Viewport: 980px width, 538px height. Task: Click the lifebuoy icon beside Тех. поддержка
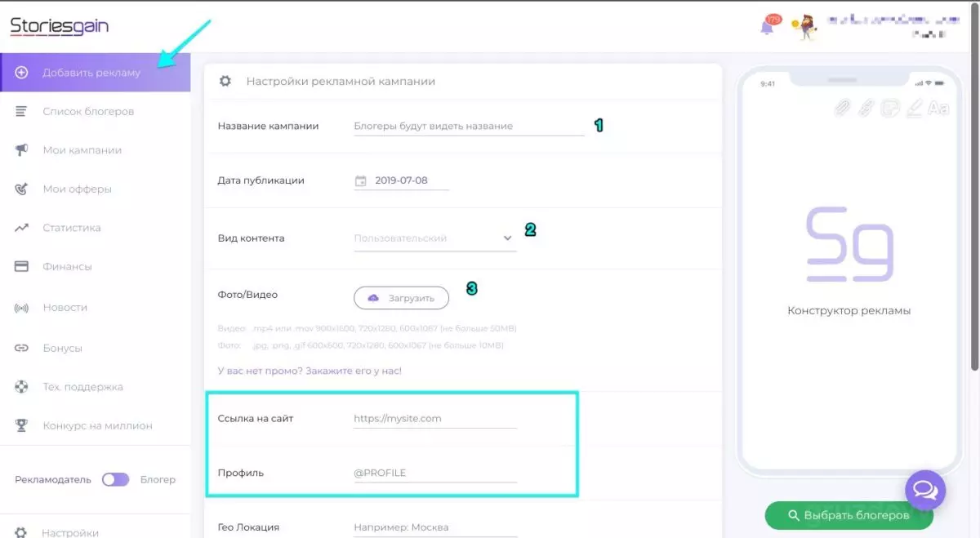(x=22, y=386)
